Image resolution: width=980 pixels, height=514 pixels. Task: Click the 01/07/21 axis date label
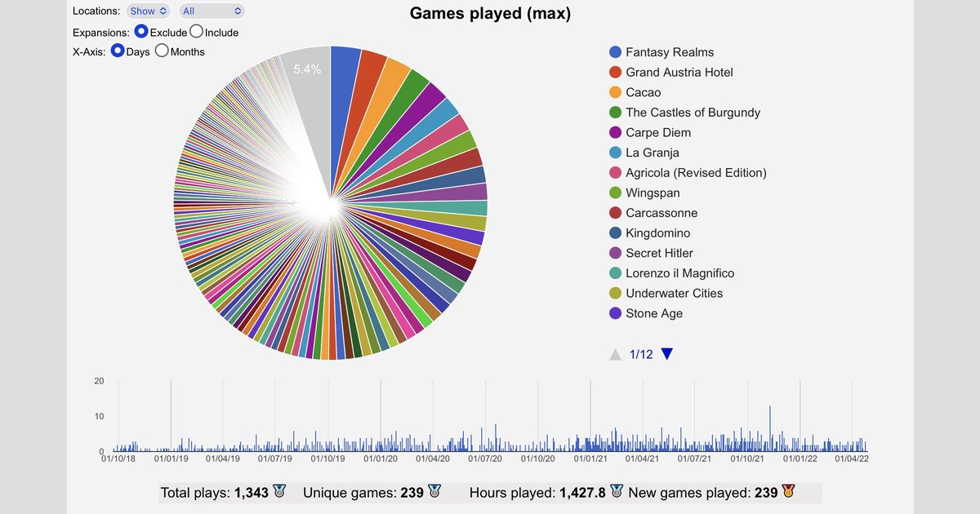(x=695, y=459)
